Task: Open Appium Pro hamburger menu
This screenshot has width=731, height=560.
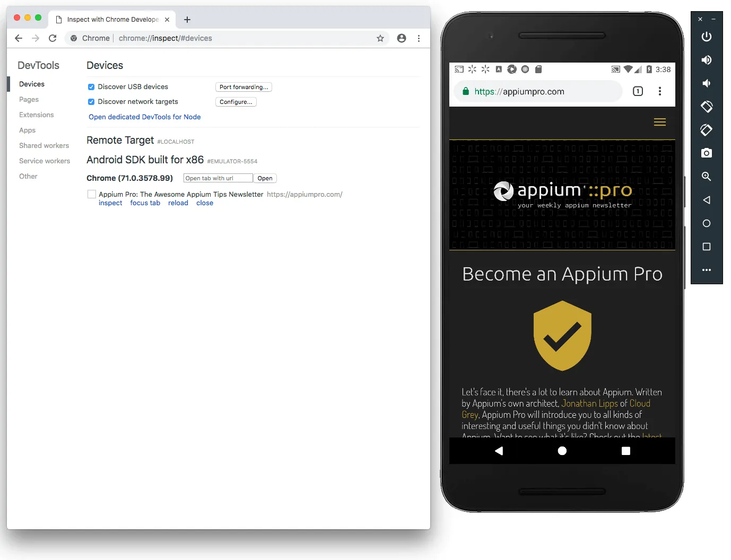Action: click(x=660, y=122)
